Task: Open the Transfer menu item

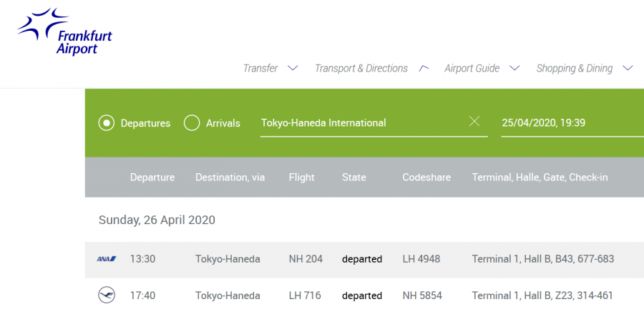Action: 260,69
